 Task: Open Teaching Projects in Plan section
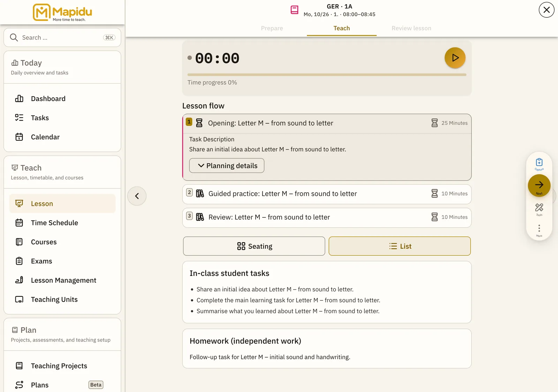(62, 366)
